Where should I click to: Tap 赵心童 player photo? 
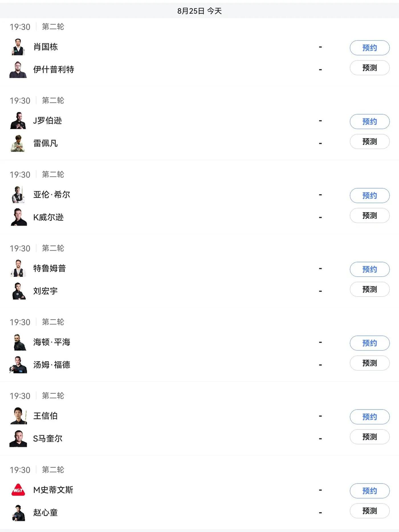click(x=18, y=512)
